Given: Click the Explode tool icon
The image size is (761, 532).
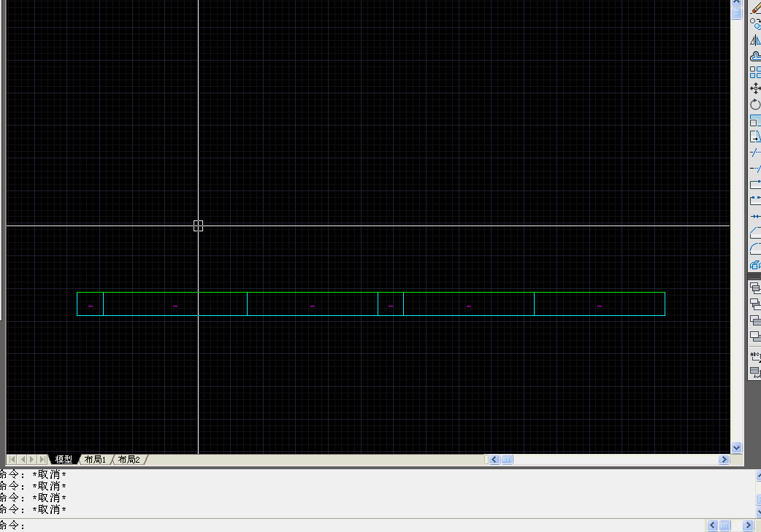Looking at the screenshot, I should 755,265.
